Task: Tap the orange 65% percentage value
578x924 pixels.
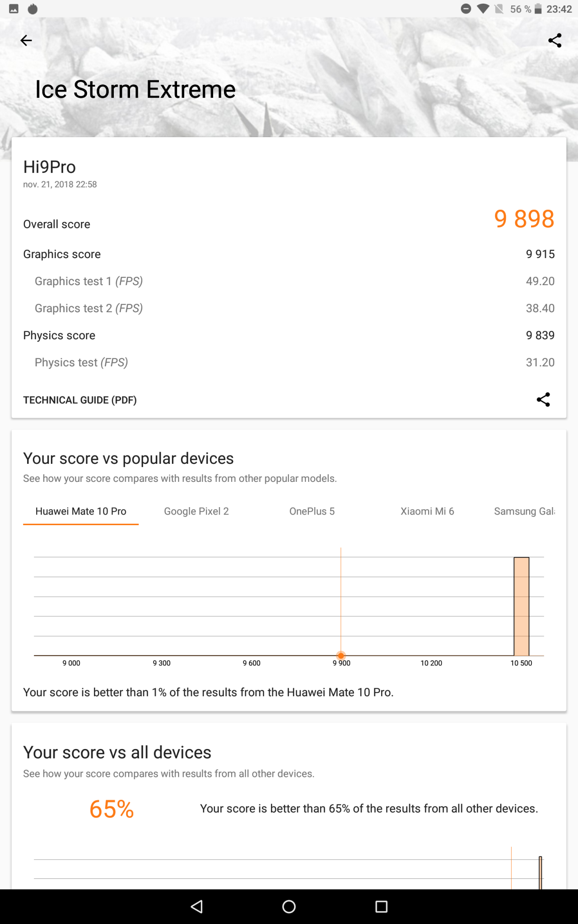Action: (112, 809)
